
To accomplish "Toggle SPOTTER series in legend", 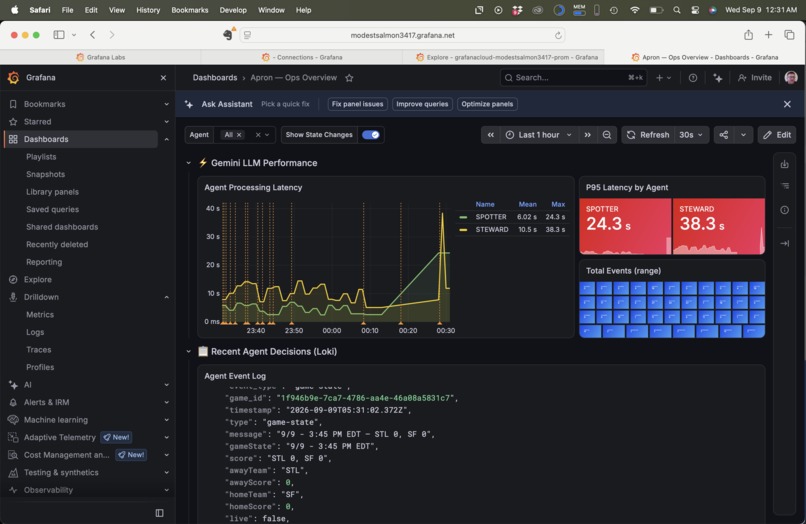I will pyautogui.click(x=491, y=217).
